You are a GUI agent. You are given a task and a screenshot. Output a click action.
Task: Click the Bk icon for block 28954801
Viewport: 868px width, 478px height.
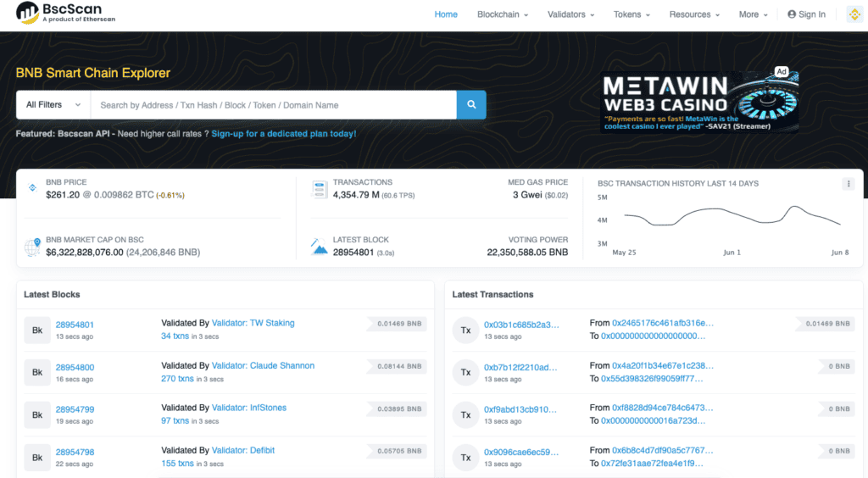(37, 330)
